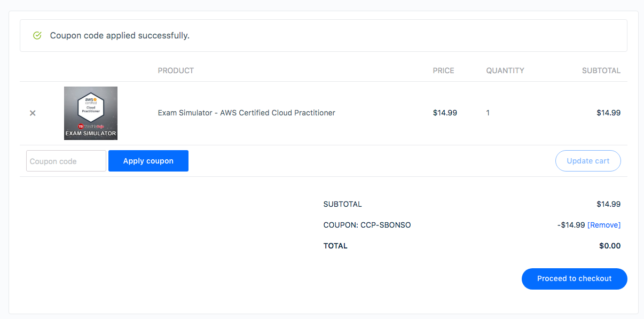The image size is (644, 319).
Task: Click the quantity value 1
Action: 488,113
